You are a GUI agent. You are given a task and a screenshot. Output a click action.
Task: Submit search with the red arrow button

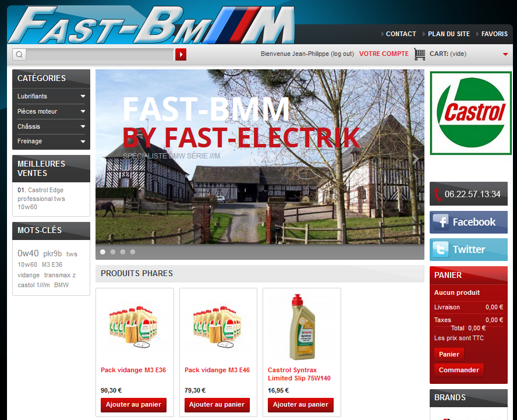[x=180, y=54]
